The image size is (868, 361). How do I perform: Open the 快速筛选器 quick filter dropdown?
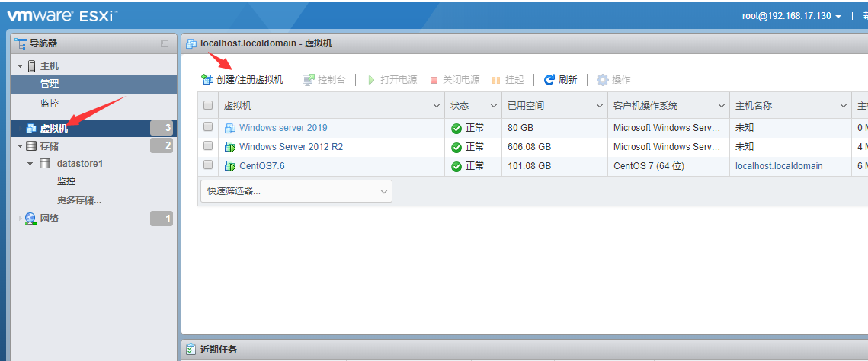pos(296,190)
